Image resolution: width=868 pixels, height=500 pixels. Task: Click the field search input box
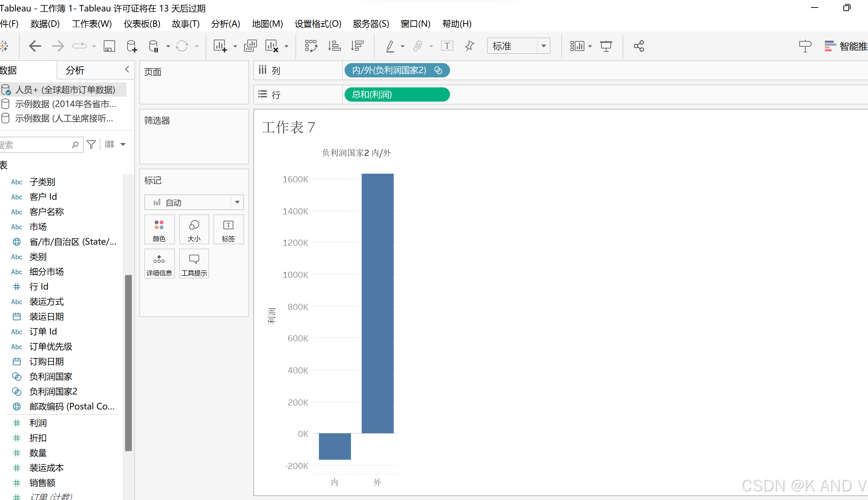[x=36, y=145]
